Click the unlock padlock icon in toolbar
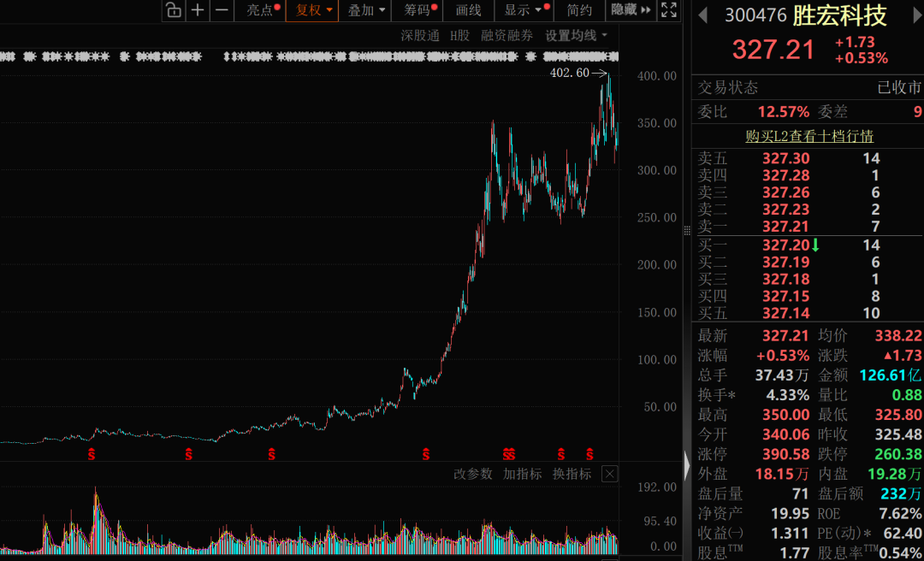The image size is (924, 561). pyautogui.click(x=173, y=10)
